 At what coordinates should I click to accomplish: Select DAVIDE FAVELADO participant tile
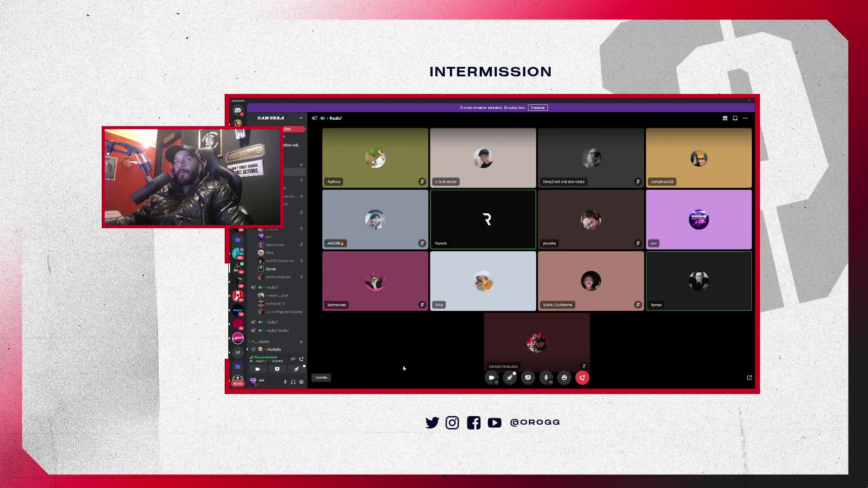pos(537,343)
